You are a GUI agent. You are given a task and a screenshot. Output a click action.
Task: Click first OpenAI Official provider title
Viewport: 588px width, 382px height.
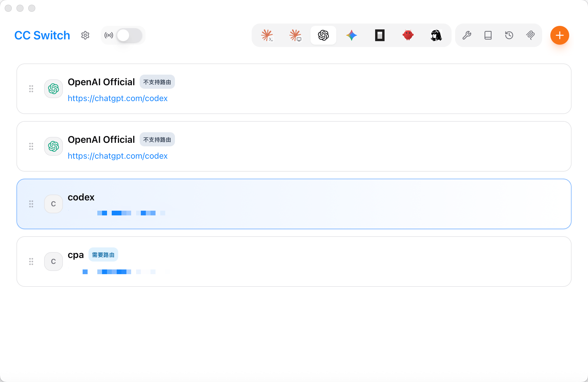[101, 82]
